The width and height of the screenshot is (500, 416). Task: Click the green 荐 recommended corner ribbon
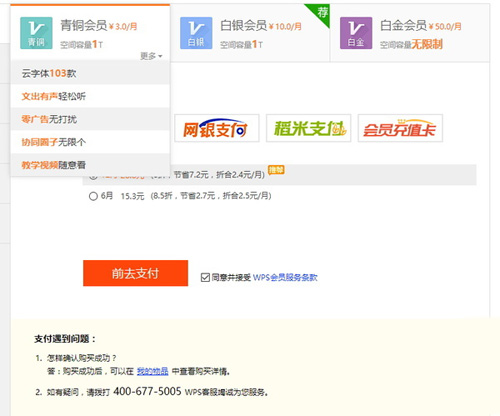click(x=321, y=13)
